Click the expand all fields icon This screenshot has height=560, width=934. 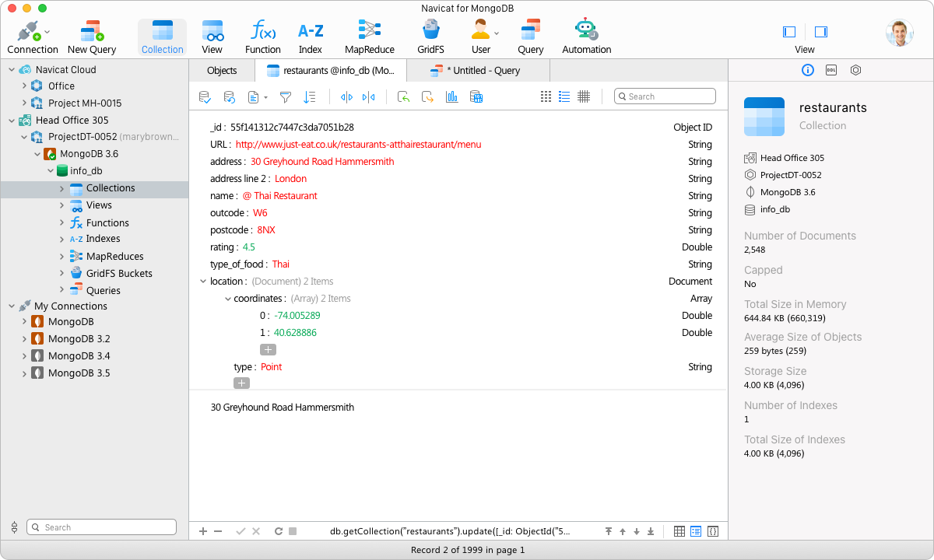[x=347, y=97]
